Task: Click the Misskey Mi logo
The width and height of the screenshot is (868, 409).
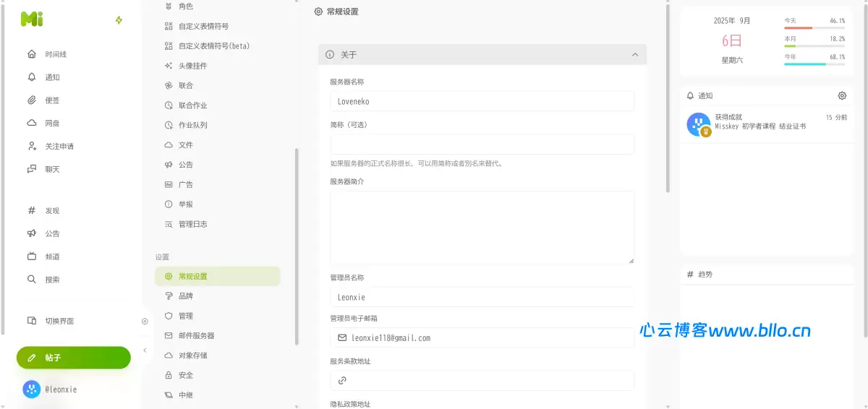Action: coord(32,20)
